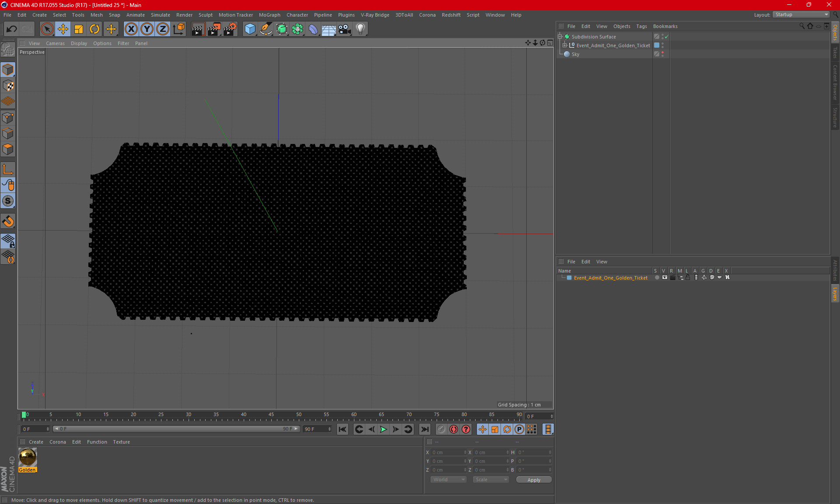Enable the Axis mode icon
Image resolution: width=840 pixels, height=504 pixels.
(8, 169)
